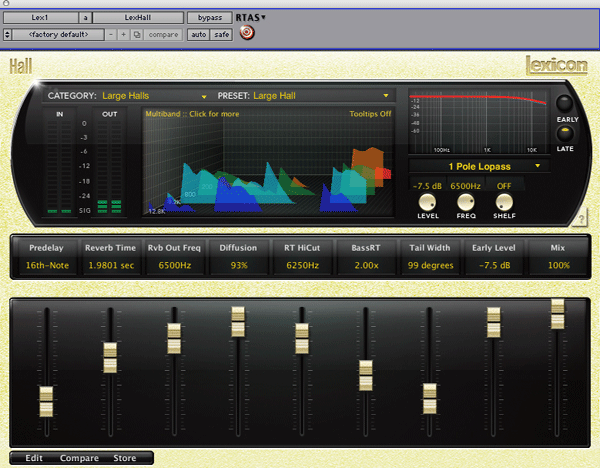Open the Lex1 track selector
Screen dimensions: 600x468
point(41,18)
